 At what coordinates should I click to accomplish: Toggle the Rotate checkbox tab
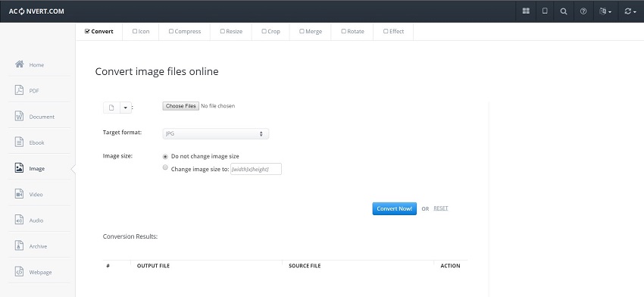click(353, 31)
